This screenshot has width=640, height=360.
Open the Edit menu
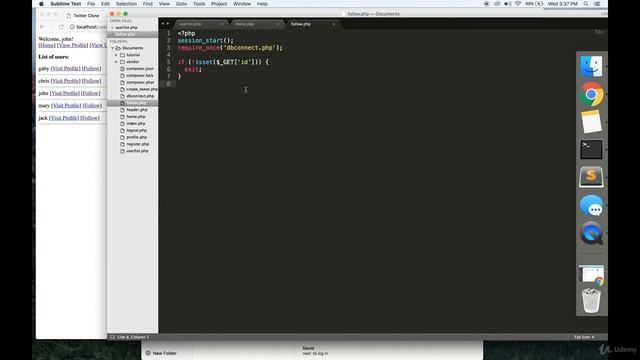tap(105, 4)
